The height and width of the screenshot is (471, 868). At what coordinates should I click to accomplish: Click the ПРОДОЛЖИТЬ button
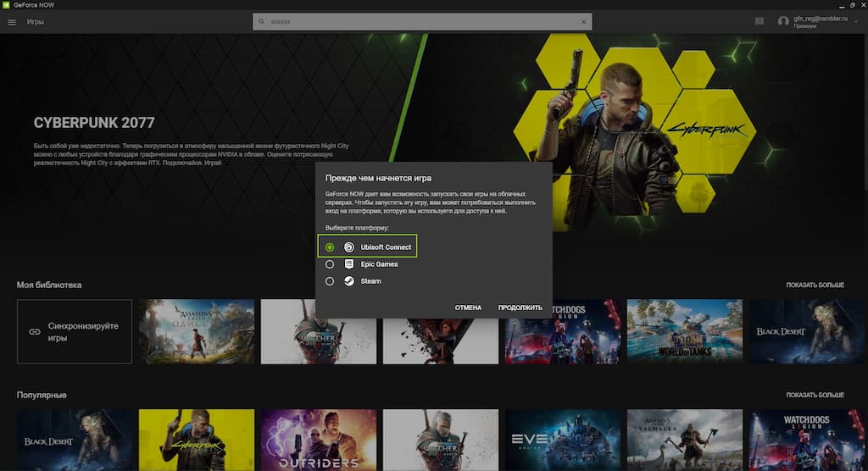(520, 308)
